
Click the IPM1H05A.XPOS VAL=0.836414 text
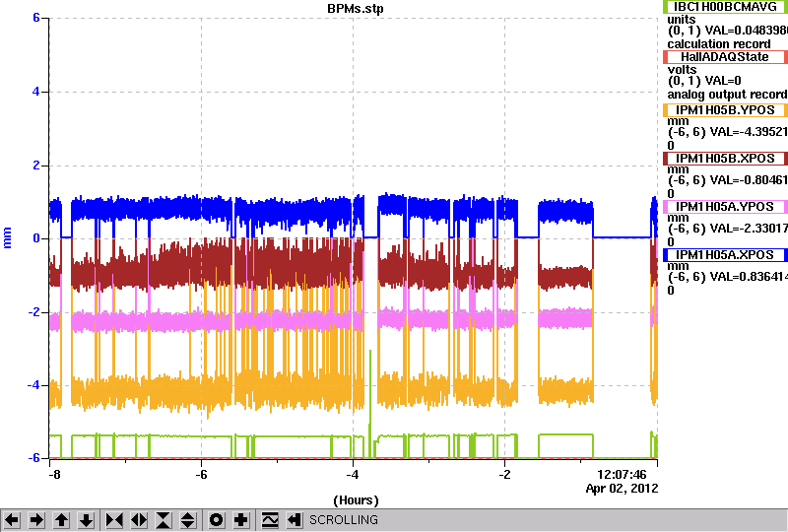coord(728,277)
